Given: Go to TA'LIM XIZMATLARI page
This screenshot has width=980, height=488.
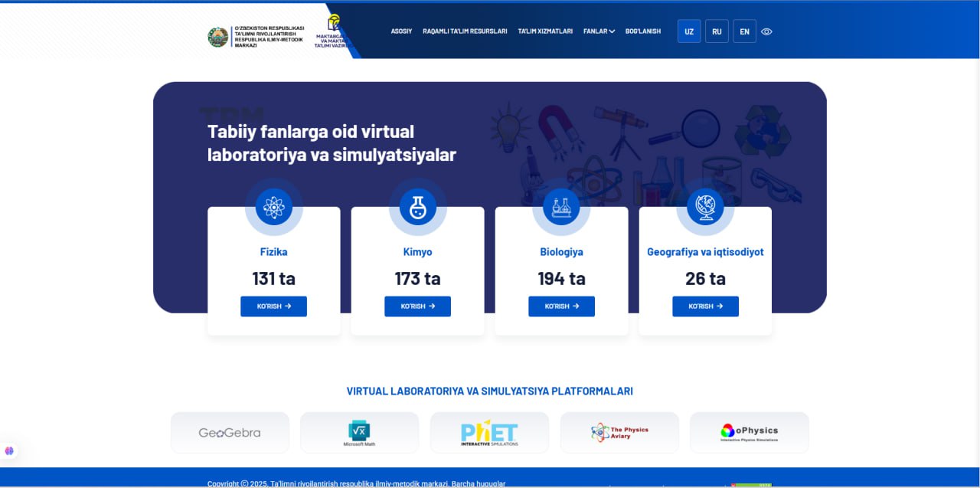Looking at the screenshot, I should pos(545,31).
